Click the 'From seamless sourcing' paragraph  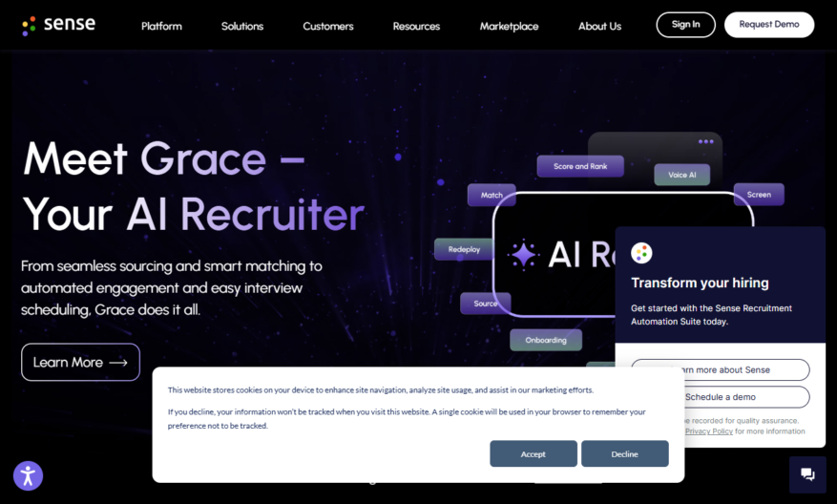click(x=172, y=287)
